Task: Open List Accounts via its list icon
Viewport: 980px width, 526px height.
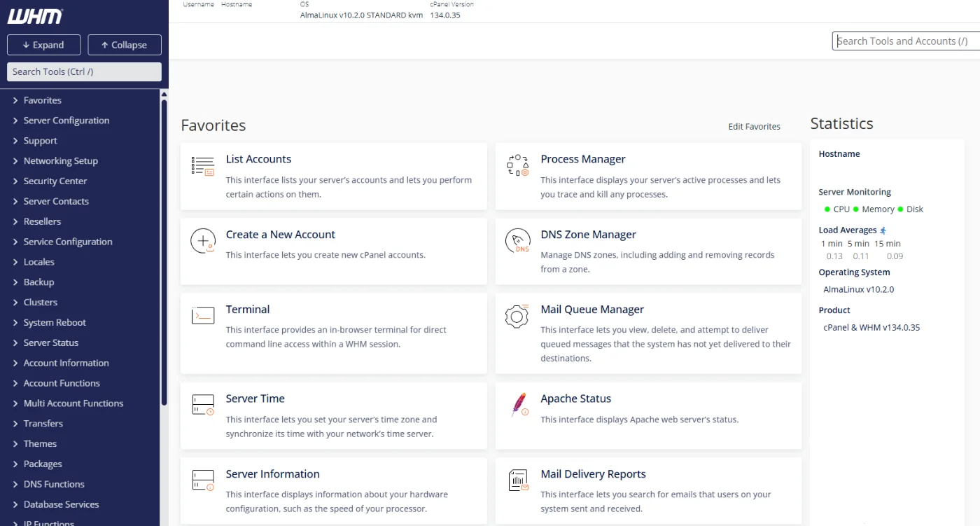Action: 203,166
